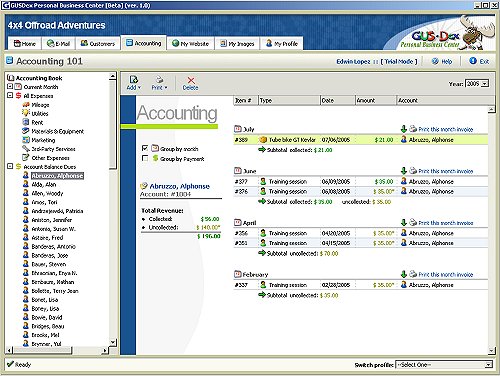Viewport: 500px width, 376px height.
Task: Switch to the E-Mail tab
Action: [59, 43]
